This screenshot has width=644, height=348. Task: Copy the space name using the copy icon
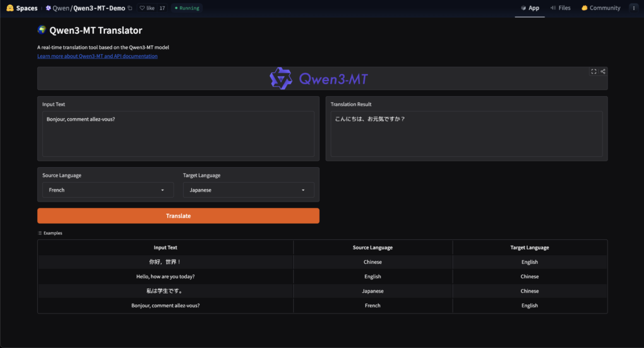pos(130,8)
